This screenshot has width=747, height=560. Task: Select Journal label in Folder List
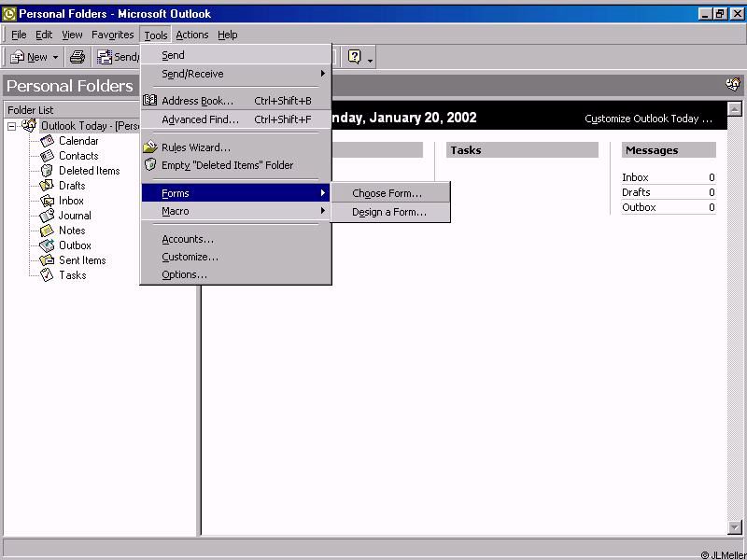tap(75, 216)
